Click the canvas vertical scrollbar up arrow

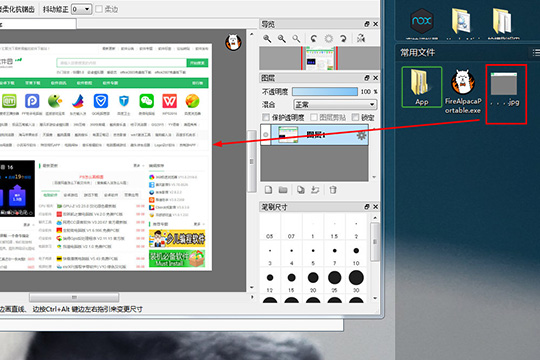point(252,34)
